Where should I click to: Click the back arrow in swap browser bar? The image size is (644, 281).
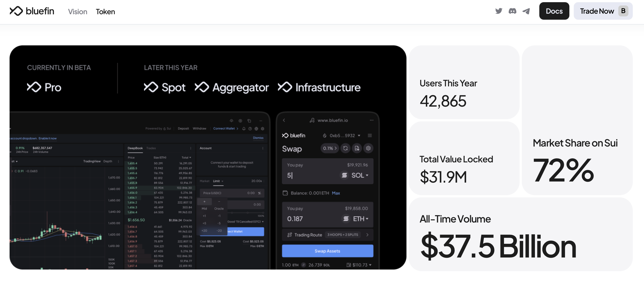pos(284,120)
